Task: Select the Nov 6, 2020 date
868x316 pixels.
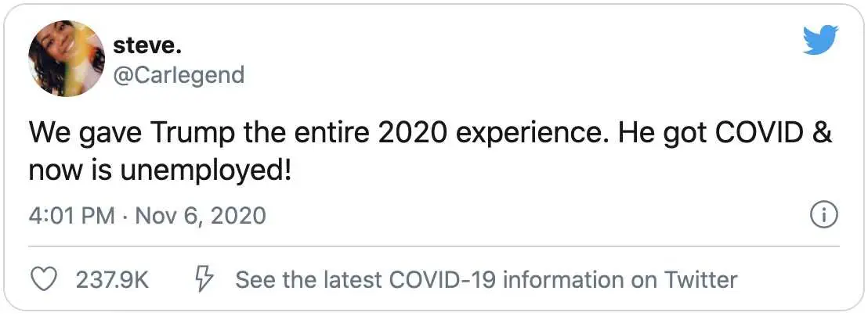Action: point(201,216)
